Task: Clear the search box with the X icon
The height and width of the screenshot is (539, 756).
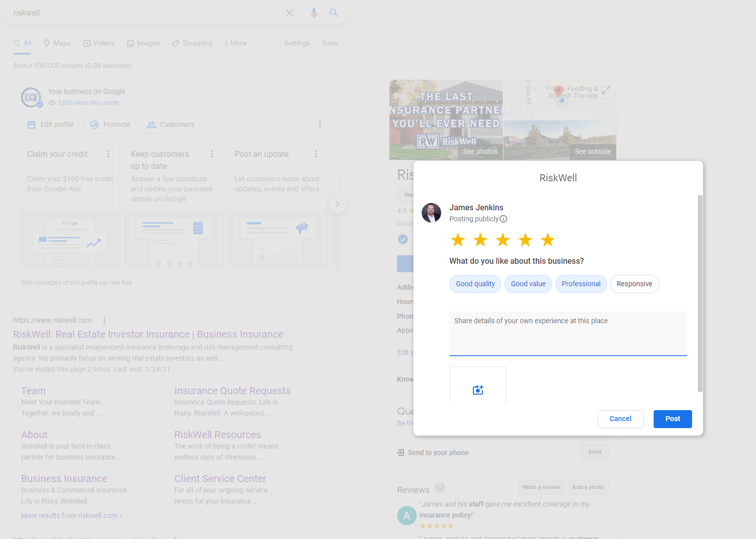Action: point(290,13)
